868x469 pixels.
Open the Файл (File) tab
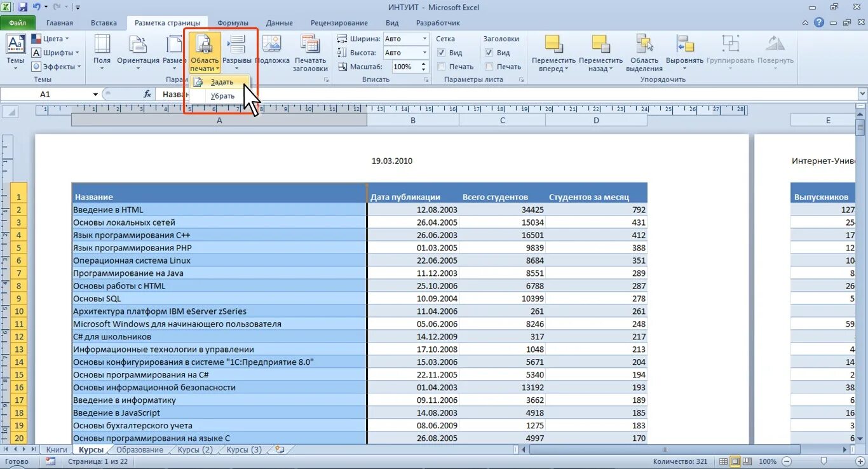coord(17,23)
